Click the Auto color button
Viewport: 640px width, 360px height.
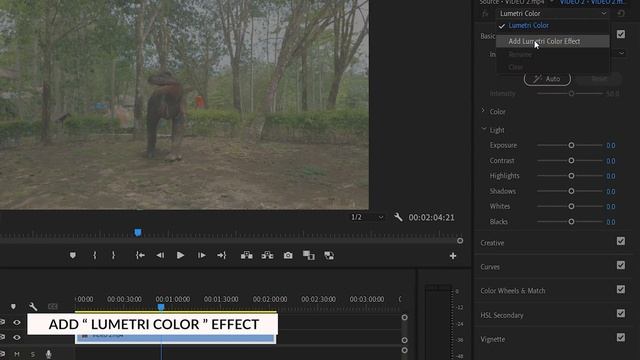pos(547,79)
